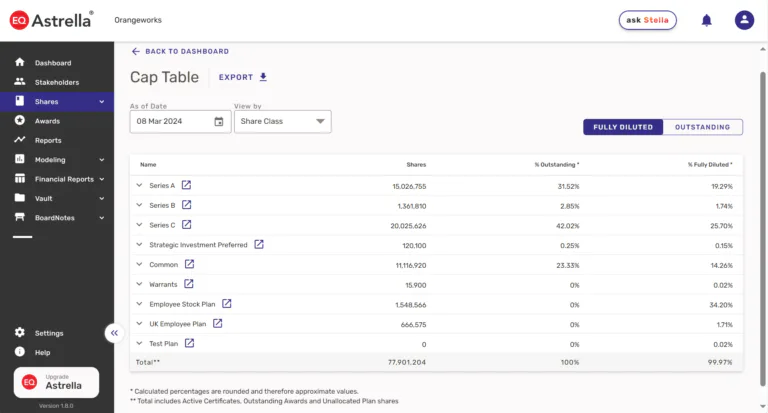768x413 pixels.
Task: Expand the Vault menu chevron
Action: (102, 198)
